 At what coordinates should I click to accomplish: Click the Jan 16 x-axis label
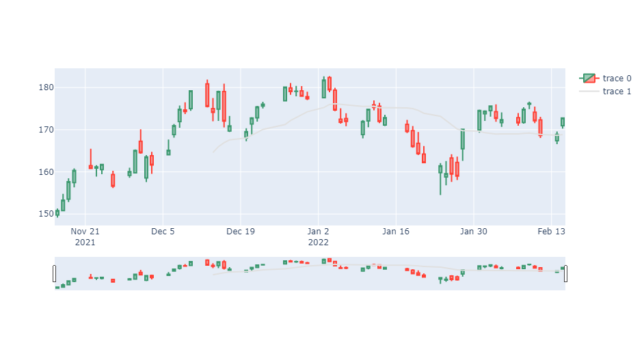click(396, 232)
